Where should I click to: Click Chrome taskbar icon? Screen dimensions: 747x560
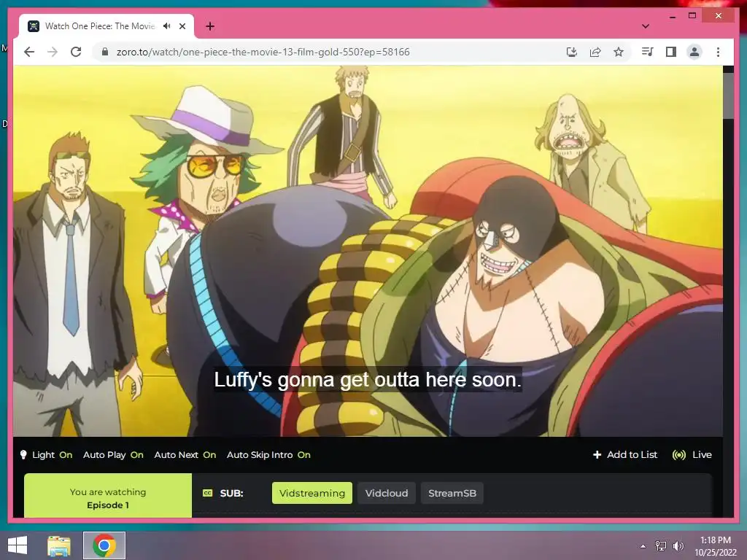pos(104,545)
